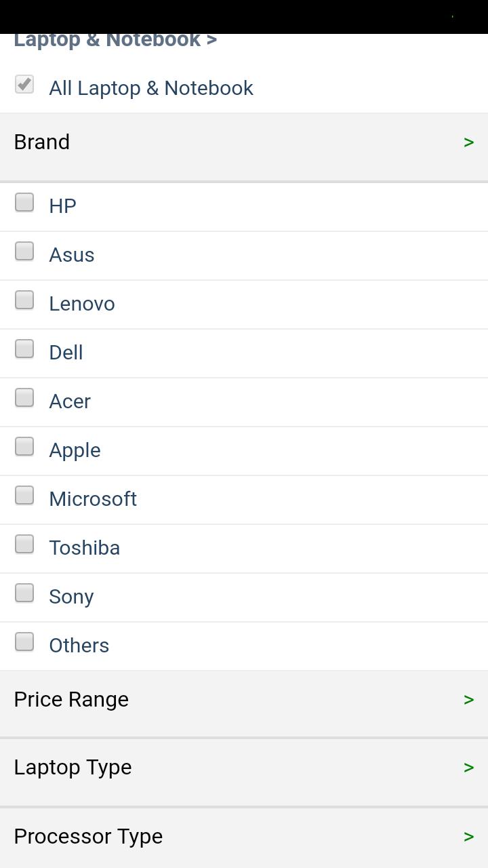Select the Lenovo brand checkbox
The image size is (488, 868).
click(24, 300)
